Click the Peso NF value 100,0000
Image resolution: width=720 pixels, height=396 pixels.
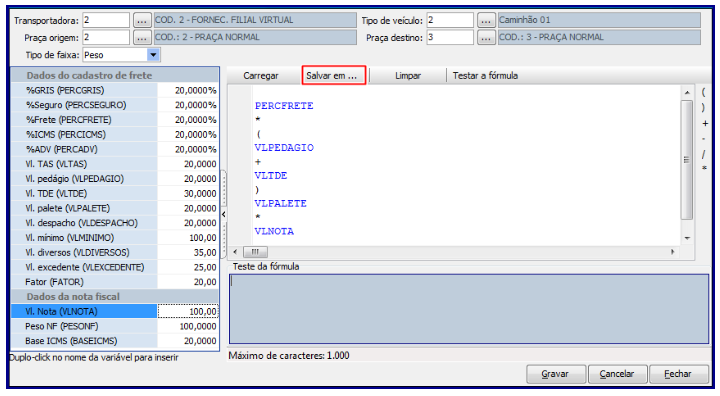click(188, 326)
